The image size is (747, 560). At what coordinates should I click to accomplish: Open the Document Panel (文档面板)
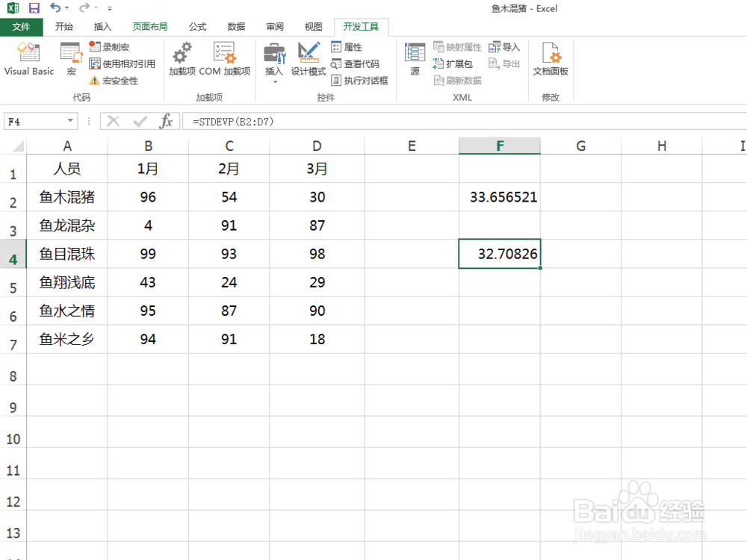551,59
